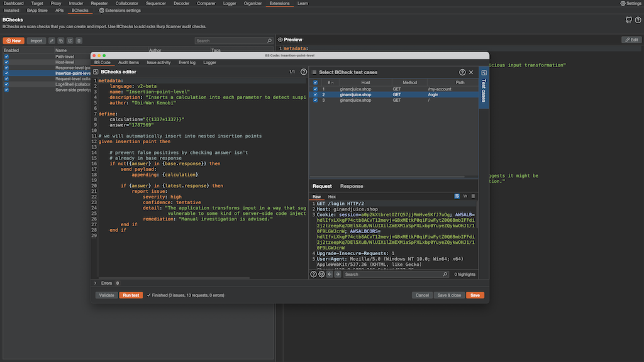Click the Import button
Viewport: 644px width, 362px height.
[36, 41]
